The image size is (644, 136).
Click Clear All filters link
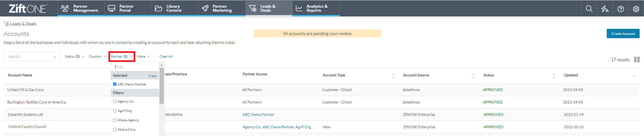tap(166, 57)
